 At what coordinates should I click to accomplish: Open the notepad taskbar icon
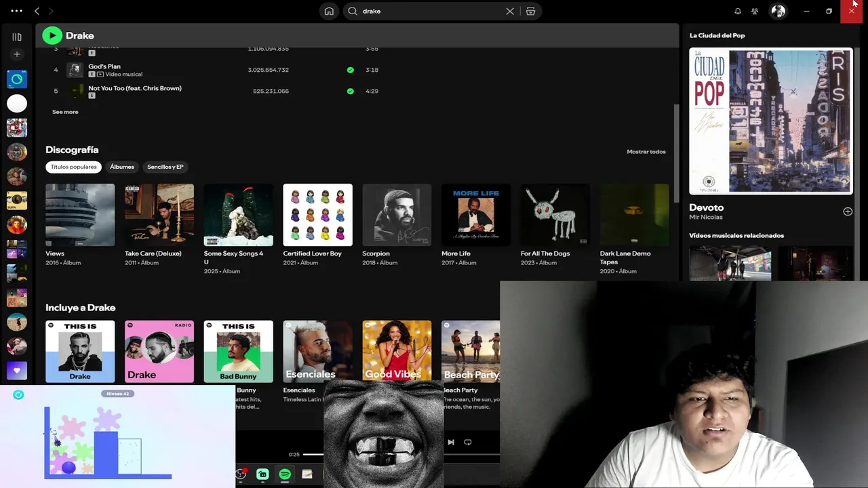coord(307,474)
